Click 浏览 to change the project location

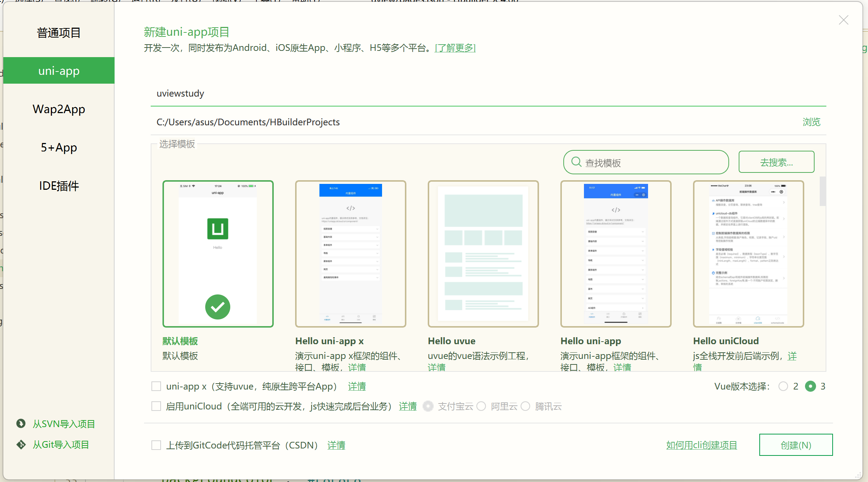point(811,122)
